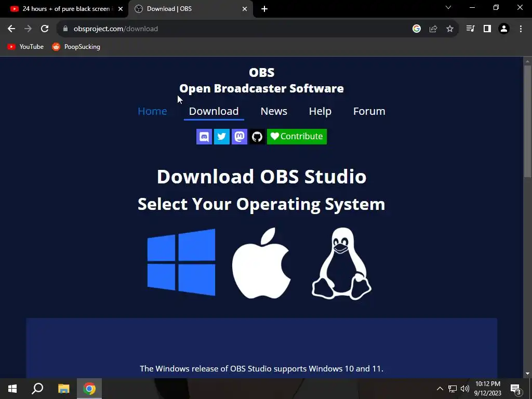The image size is (532, 399).
Task: Click the Google icon in address bar
Action: (x=417, y=29)
